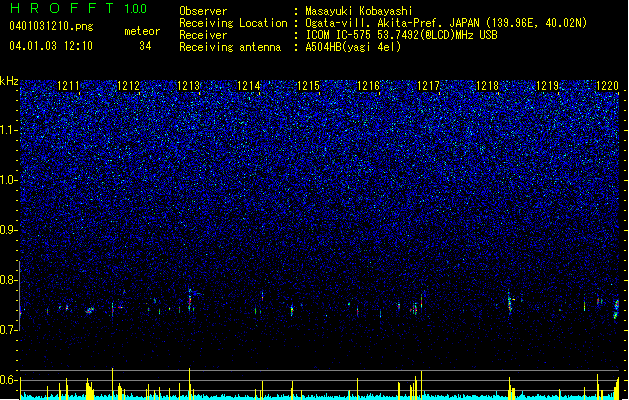
Task: Click time marker 1217
Action: click(x=428, y=85)
